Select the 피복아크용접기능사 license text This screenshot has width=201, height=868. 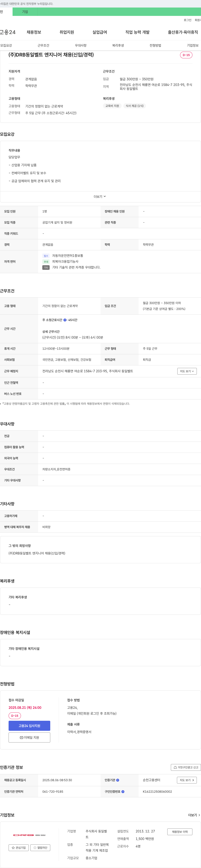tap(65, 261)
